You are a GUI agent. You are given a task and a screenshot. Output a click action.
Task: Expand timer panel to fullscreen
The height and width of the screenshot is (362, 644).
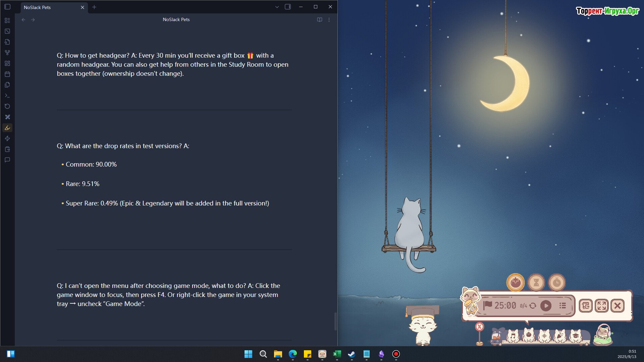tap(601, 306)
